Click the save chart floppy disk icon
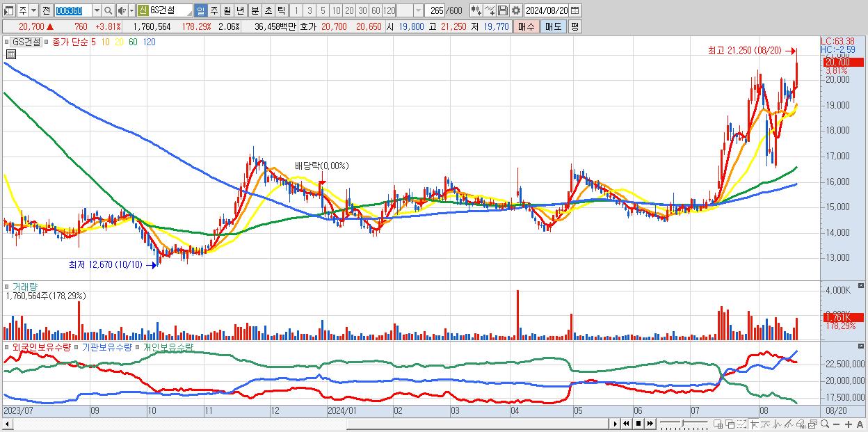Image resolution: width=868 pixels, height=432 pixels. 502,10
